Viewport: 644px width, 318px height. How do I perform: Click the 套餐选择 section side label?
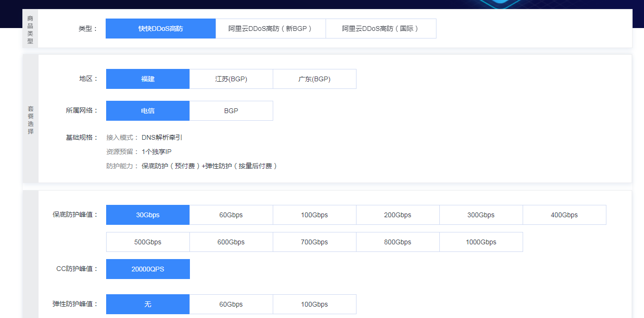30,120
